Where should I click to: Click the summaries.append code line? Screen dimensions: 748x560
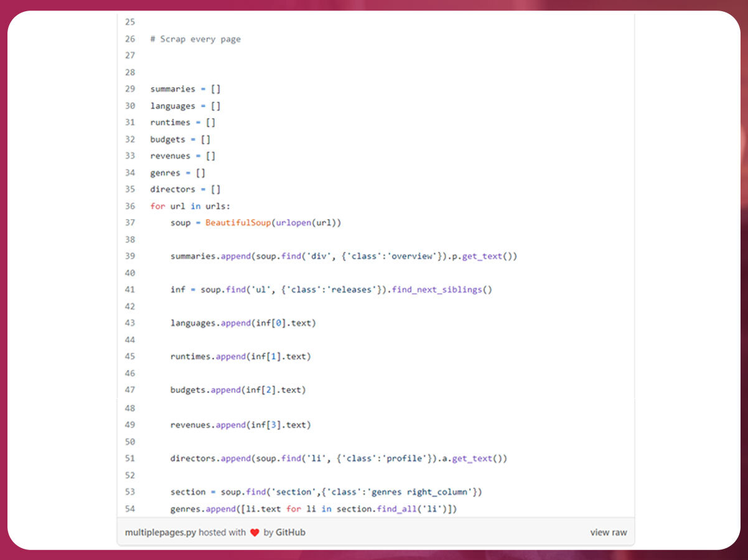click(x=344, y=256)
